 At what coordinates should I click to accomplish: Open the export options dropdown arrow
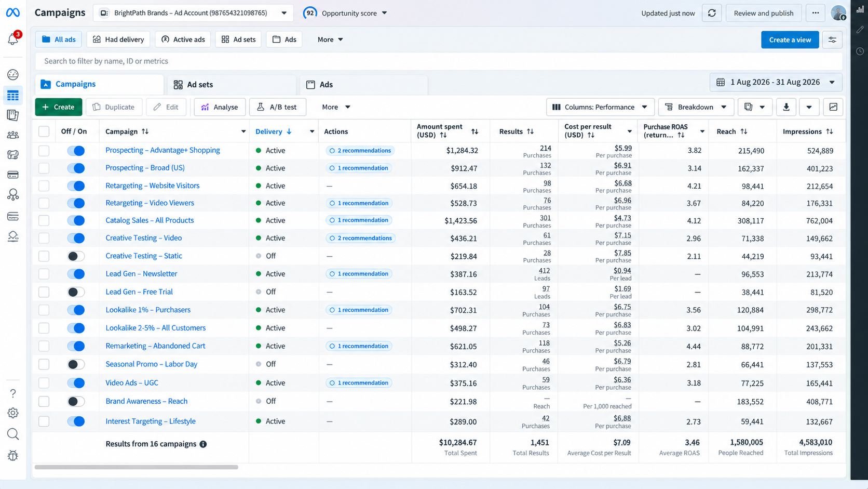[809, 107]
